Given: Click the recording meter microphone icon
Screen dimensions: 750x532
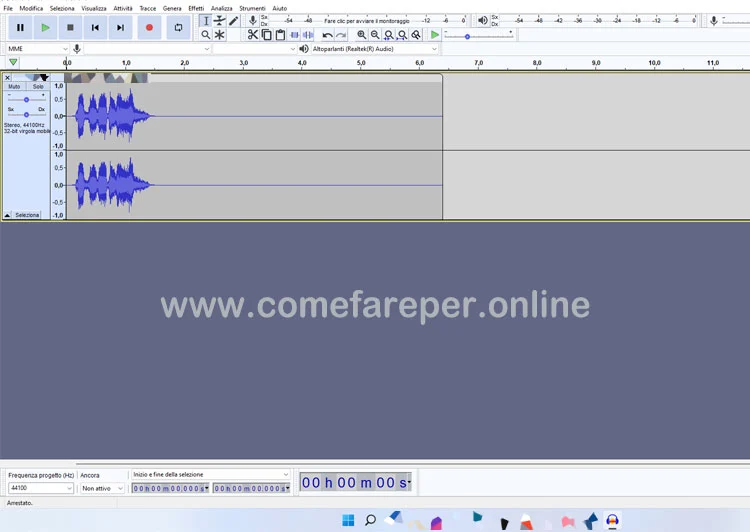Looking at the screenshot, I should click(253, 21).
